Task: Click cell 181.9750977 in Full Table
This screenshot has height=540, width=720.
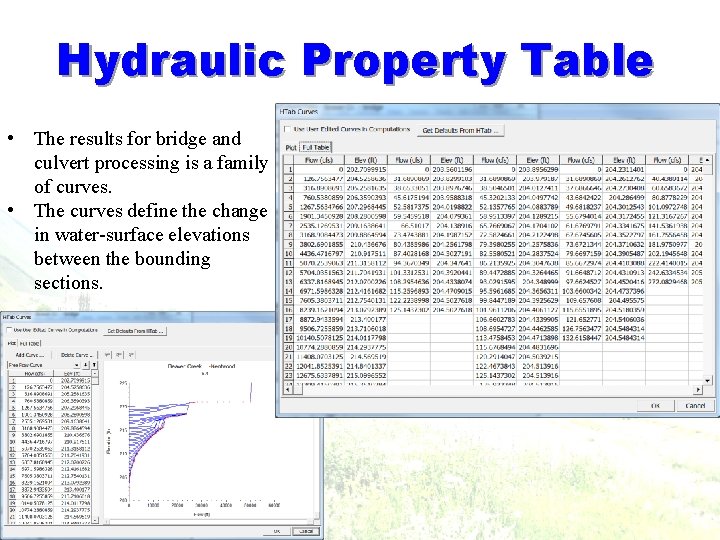Action: coord(667,244)
